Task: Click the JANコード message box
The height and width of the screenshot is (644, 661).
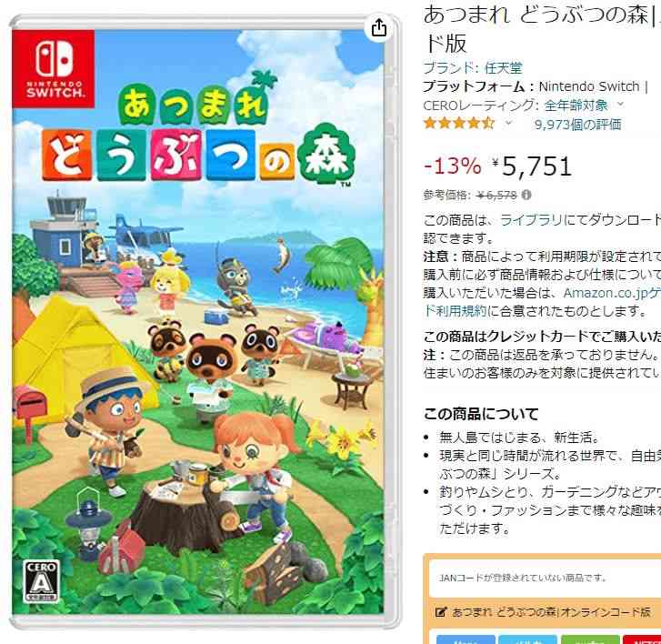Action: coord(545,578)
